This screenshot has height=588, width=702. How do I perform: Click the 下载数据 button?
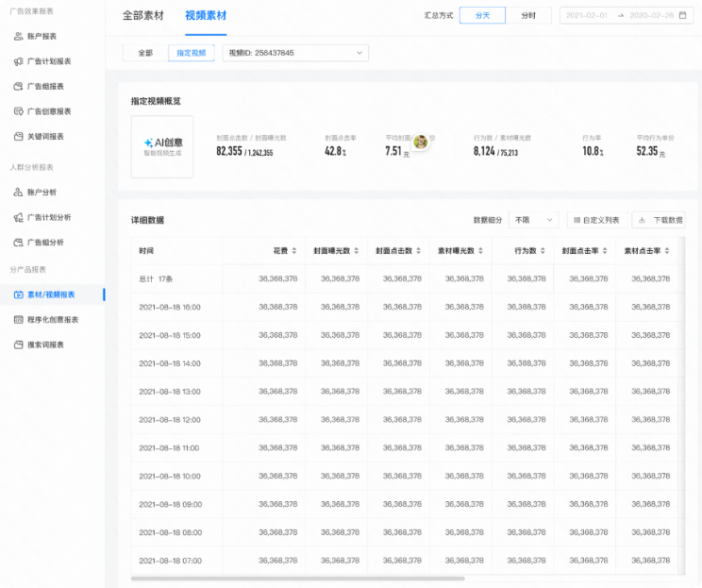(659, 220)
